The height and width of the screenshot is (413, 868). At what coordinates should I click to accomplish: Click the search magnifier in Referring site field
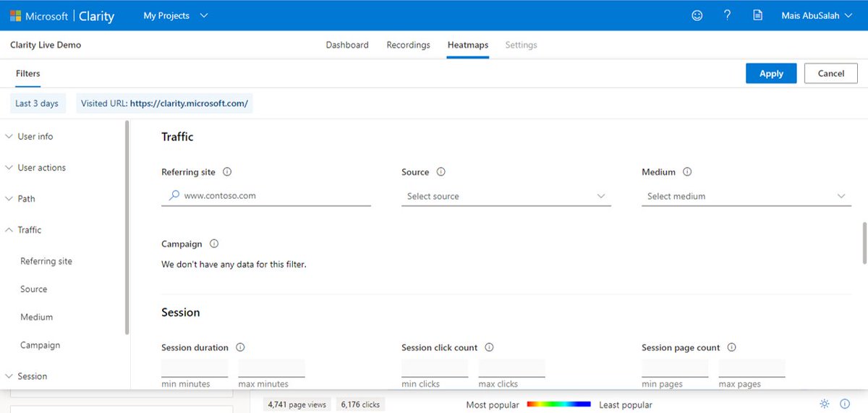174,195
